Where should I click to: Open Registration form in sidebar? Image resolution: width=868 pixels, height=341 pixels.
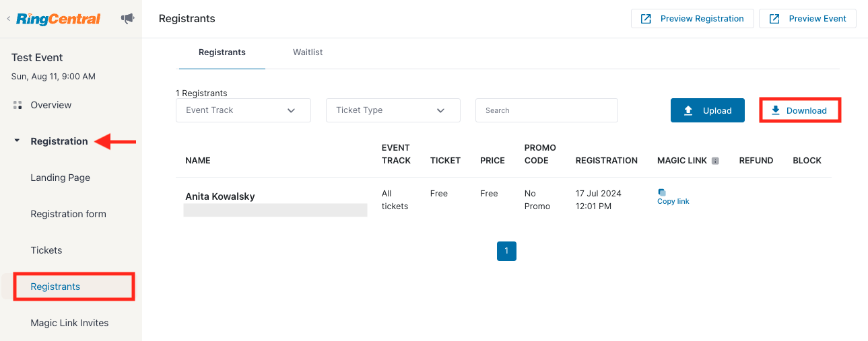pyautogui.click(x=69, y=214)
